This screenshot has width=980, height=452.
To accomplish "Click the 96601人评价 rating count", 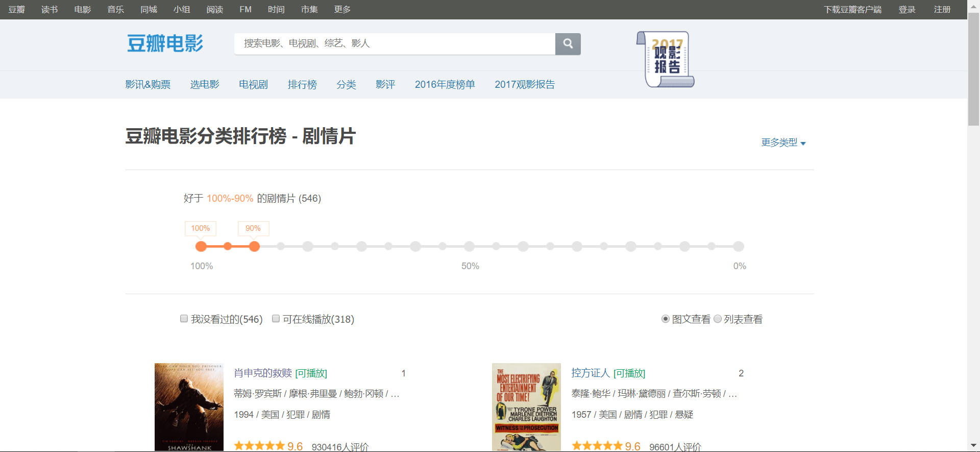I will [675, 447].
